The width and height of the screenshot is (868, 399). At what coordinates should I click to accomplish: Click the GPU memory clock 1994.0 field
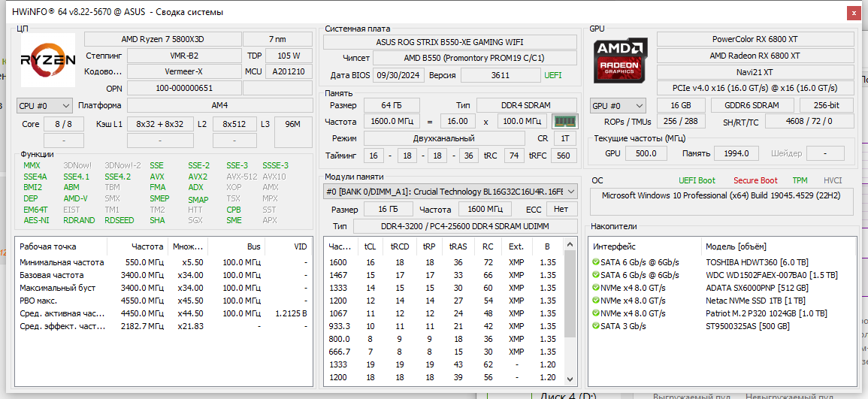point(736,153)
